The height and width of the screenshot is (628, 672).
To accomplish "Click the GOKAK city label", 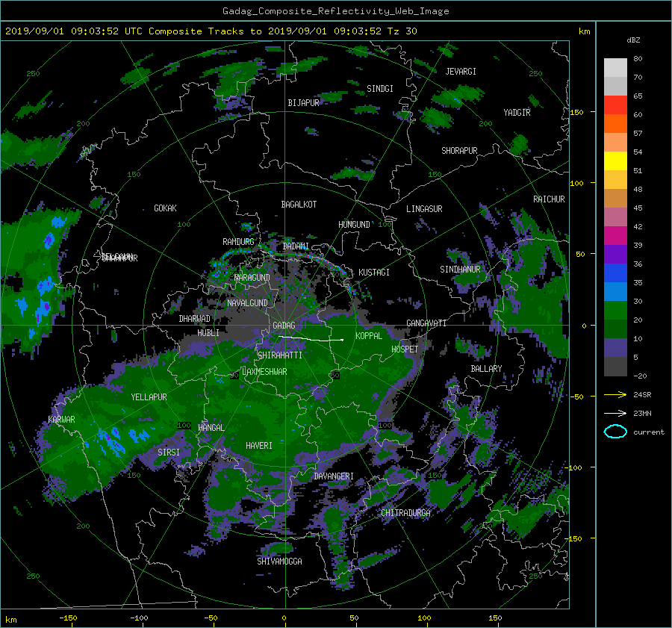I will pyautogui.click(x=165, y=208).
